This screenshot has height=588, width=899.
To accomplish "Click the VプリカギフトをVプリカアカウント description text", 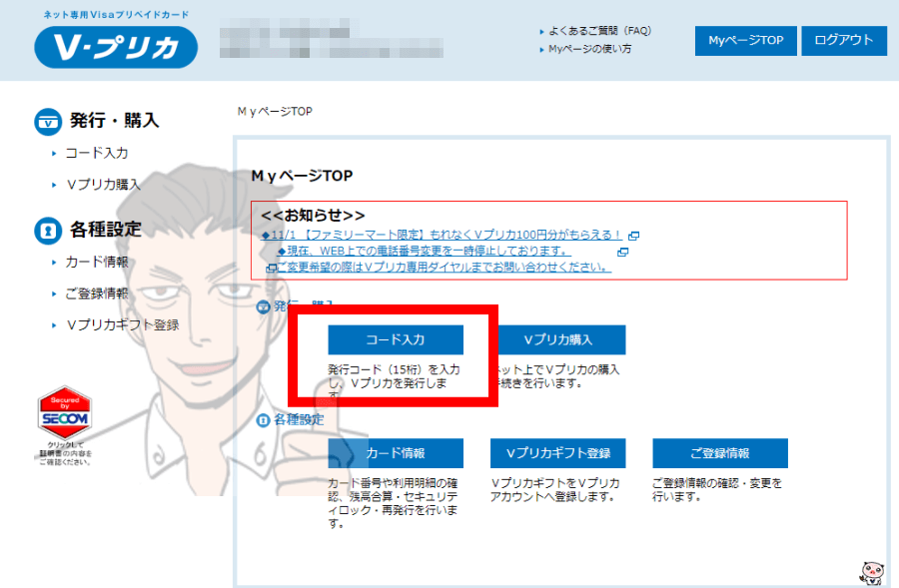I will [555, 490].
